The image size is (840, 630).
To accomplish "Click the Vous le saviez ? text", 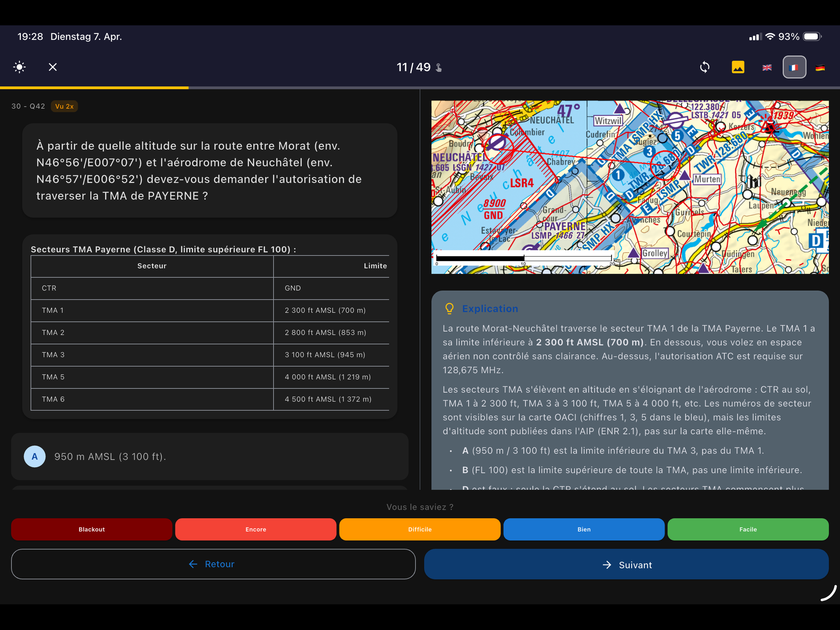I will pos(420,507).
